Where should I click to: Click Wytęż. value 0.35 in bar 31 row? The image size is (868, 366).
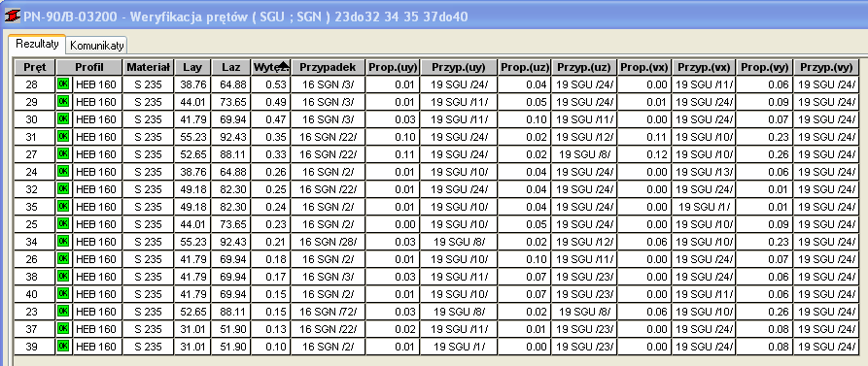click(x=271, y=137)
